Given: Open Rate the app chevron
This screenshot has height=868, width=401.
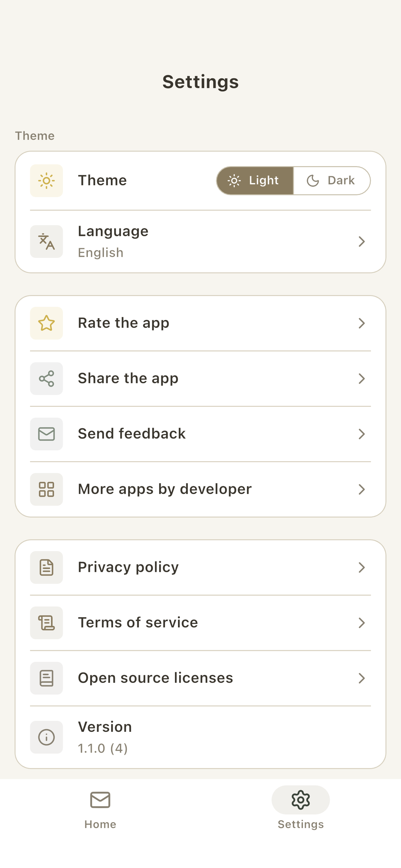Looking at the screenshot, I should (x=362, y=323).
